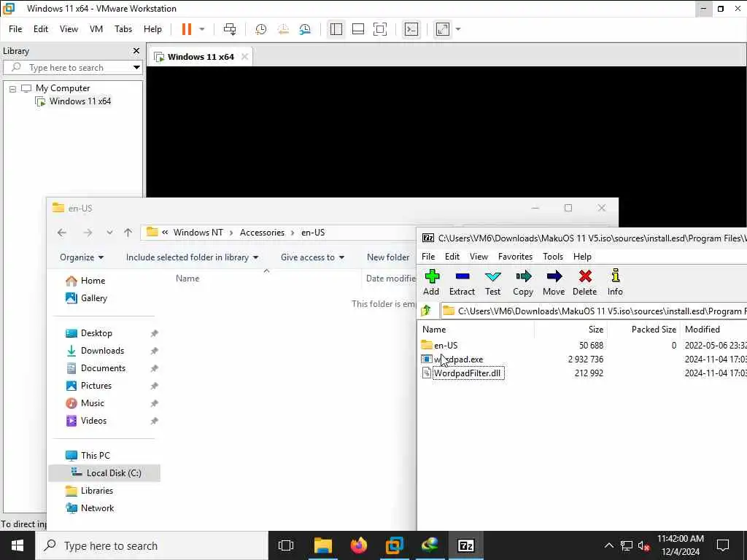Click Accessories in the Explorer breadcrumb

262,233
